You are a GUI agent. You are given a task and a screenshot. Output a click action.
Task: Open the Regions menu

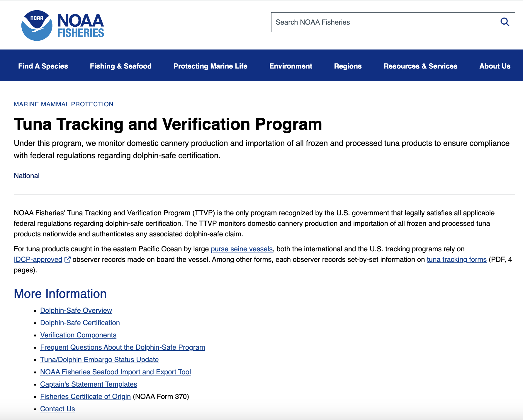coord(348,66)
